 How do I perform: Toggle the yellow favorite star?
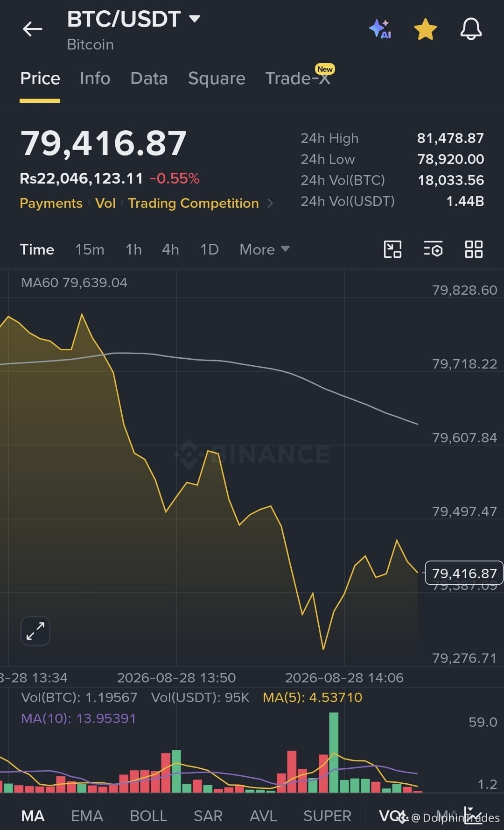click(x=426, y=29)
